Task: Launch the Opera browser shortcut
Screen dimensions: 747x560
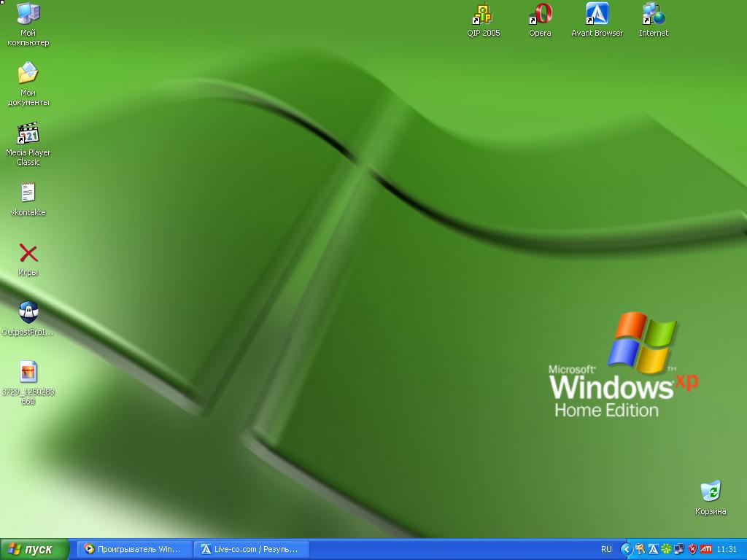Action: click(x=540, y=15)
